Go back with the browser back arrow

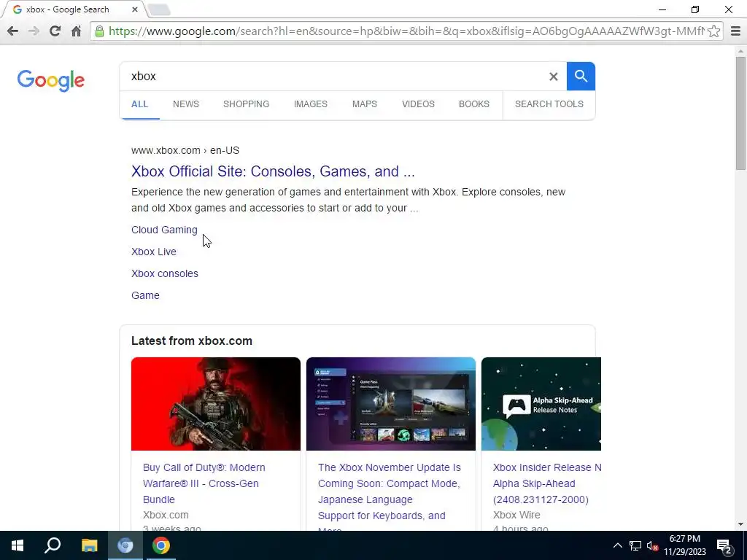[x=13, y=31]
